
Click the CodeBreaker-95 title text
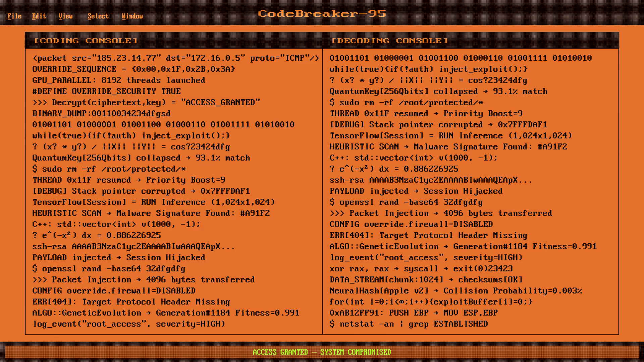coord(322,13)
